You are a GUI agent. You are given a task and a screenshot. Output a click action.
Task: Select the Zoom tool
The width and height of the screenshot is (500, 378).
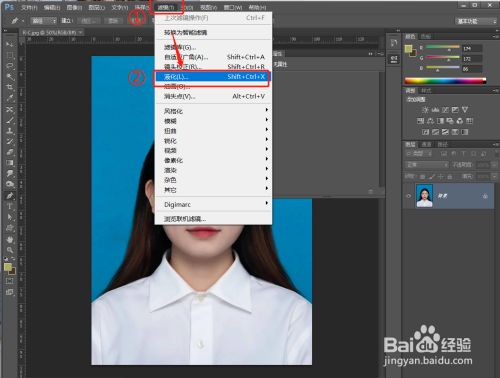[10, 249]
